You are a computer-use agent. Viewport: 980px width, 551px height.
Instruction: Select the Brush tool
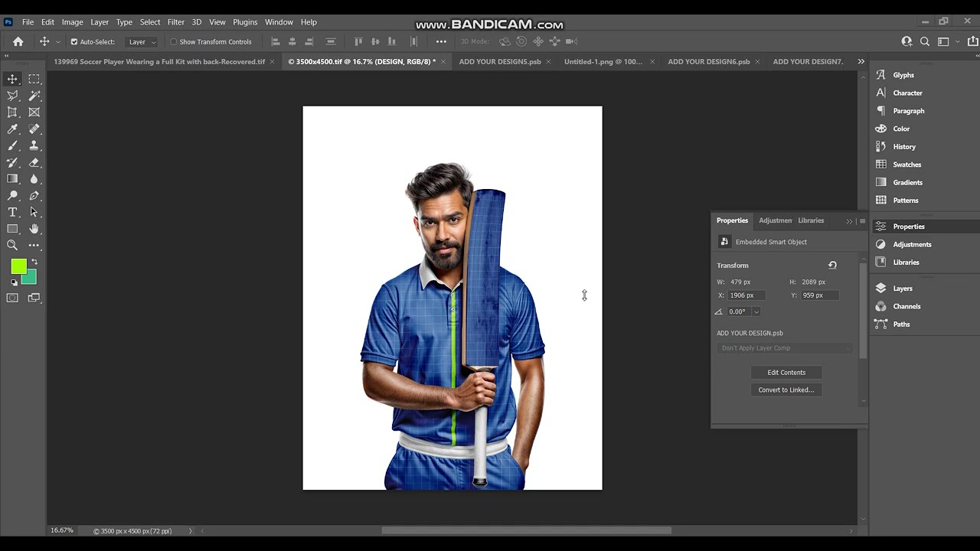(x=12, y=145)
